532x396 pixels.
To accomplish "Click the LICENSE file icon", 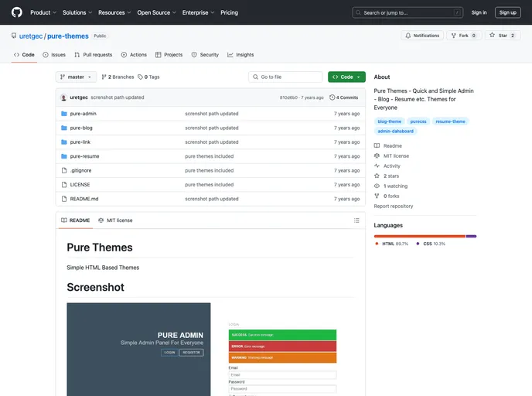I will (x=63, y=185).
